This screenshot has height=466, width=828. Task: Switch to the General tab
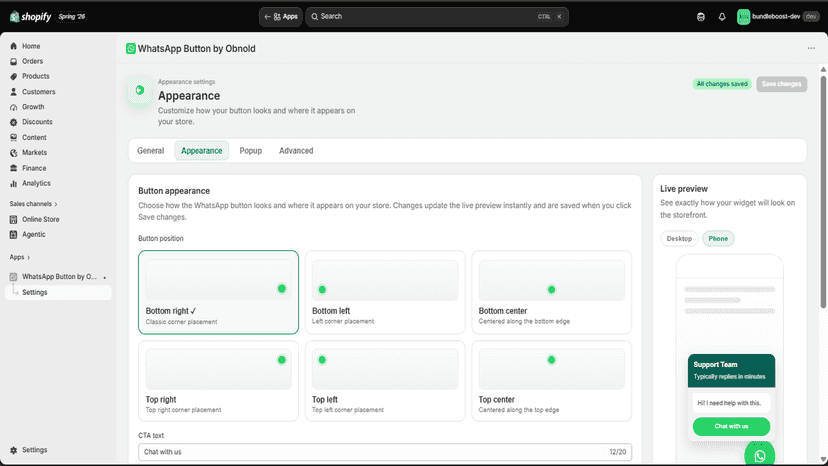click(x=150, y=151)
